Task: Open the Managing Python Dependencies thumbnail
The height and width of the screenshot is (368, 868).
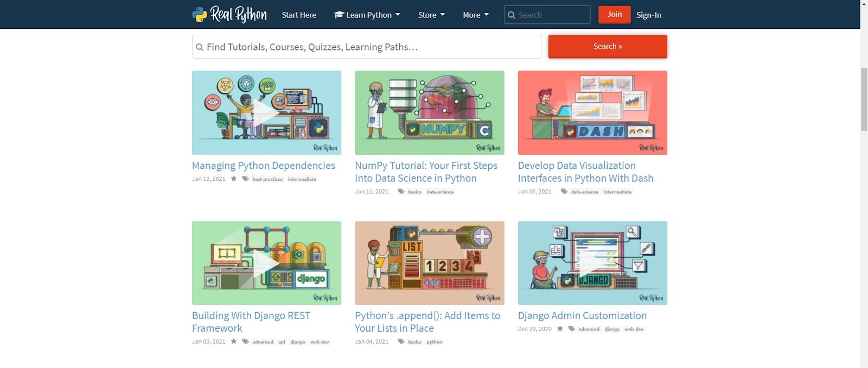Action: pyautogui.click(x=266, y=112)
